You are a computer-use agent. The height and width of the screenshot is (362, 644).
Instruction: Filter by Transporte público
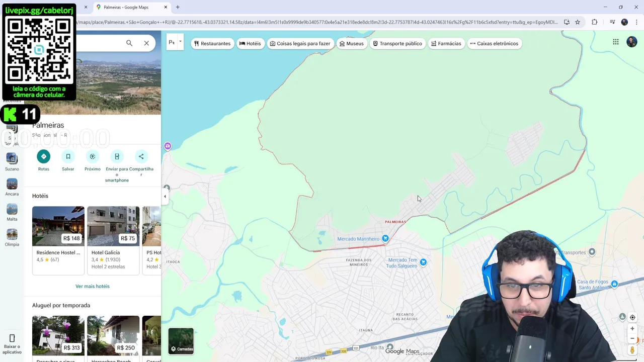397,43
